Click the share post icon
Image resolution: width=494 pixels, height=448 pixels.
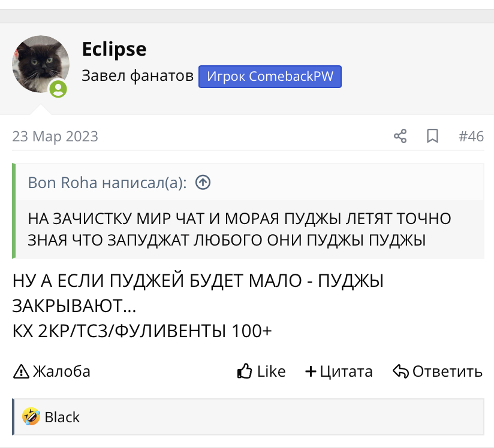[400, 137]
